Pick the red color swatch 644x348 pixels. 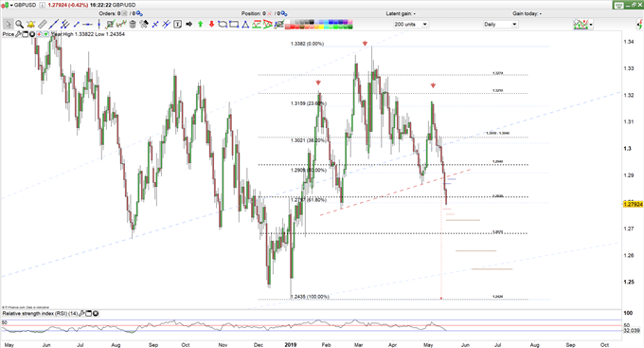coord(292,27)
